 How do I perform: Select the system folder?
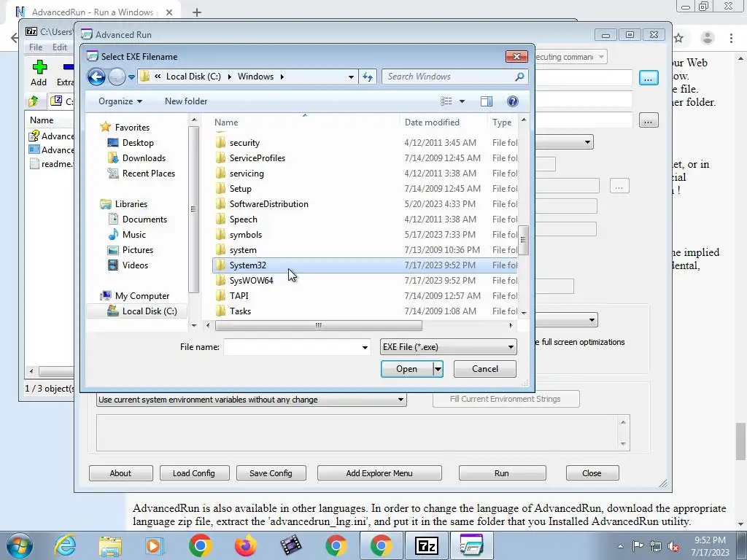pyautogui.click(x=243, y=249)
